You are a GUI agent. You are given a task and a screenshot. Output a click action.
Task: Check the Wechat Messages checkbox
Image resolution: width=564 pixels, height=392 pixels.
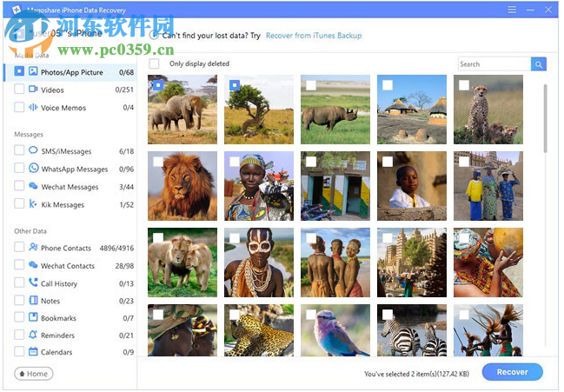point(19,186)
